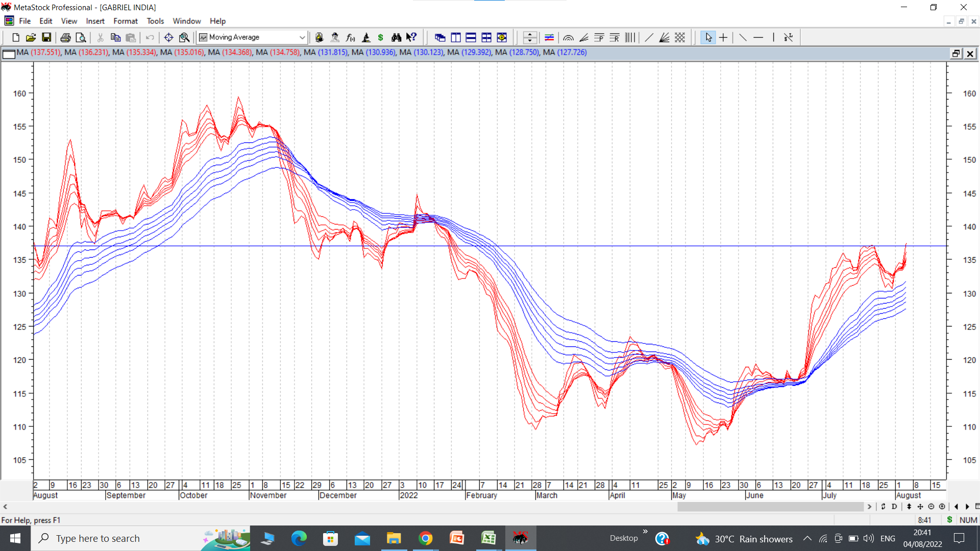
Task: Click the Print Preview icon
Action: pyautogui.click(x=81, y=37)
